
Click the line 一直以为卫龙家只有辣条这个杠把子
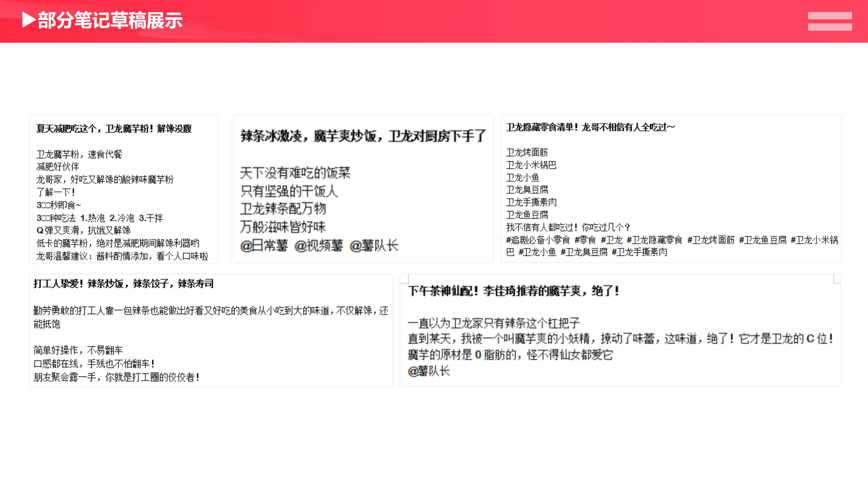(494, 323)
